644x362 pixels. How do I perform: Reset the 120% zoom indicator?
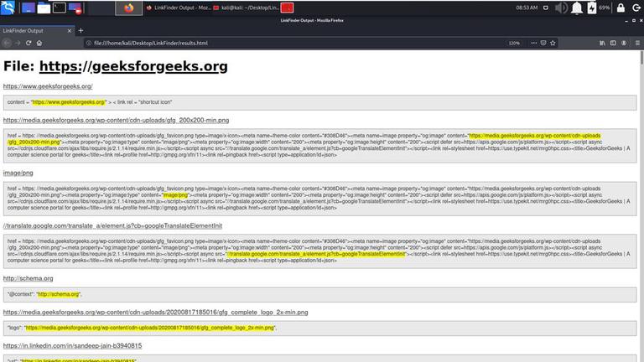[514, 43]
